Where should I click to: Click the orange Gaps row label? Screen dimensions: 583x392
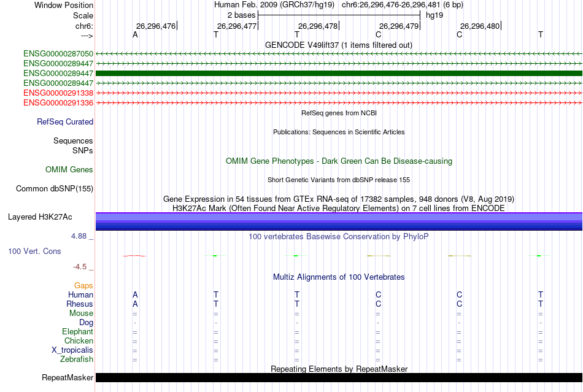click(83, 285)
